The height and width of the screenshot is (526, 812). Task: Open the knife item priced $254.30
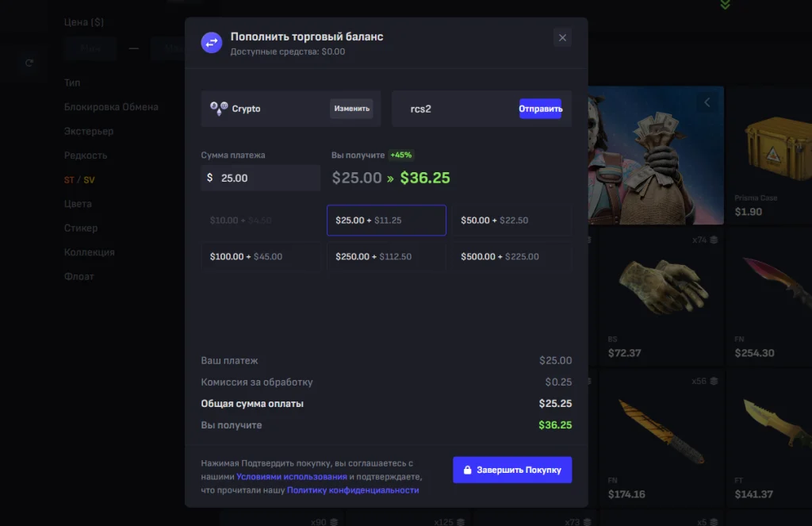click(x=769, y=297)
